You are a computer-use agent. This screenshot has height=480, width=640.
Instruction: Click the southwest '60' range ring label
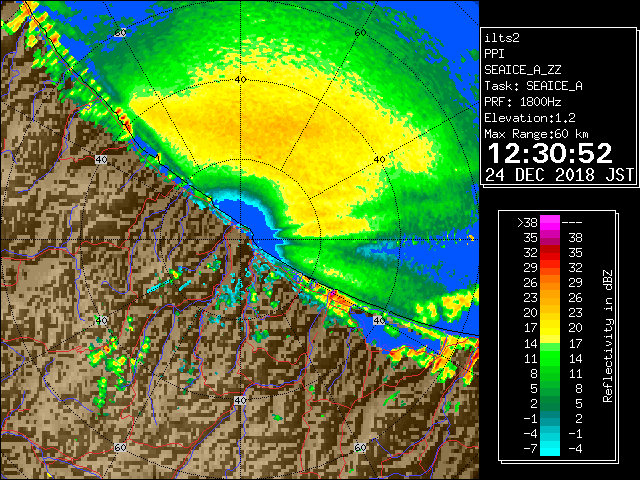[120, 447]
